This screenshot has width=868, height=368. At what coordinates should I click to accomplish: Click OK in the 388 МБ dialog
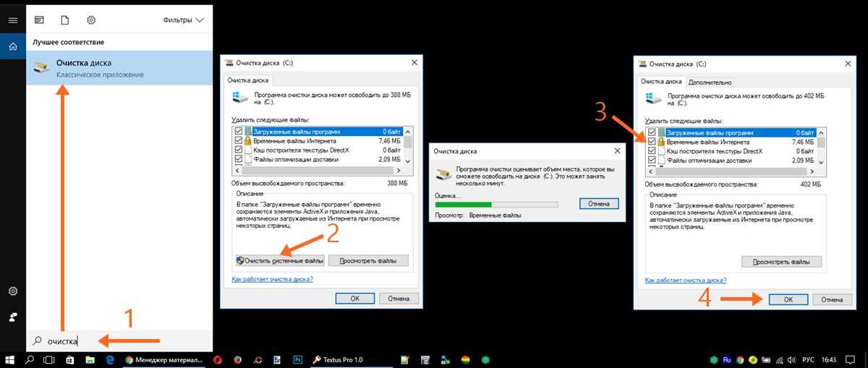click(355, 298)
